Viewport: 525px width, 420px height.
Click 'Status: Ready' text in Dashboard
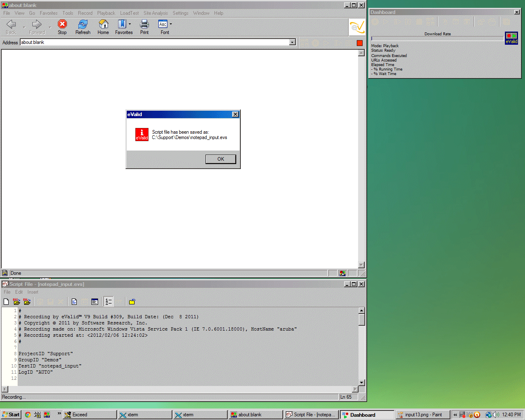point(383,50)
